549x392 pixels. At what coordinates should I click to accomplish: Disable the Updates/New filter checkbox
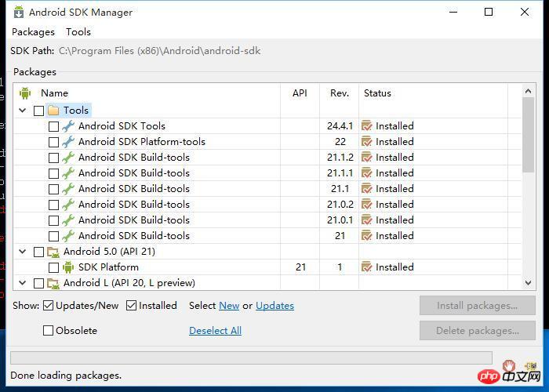(49, 306)
